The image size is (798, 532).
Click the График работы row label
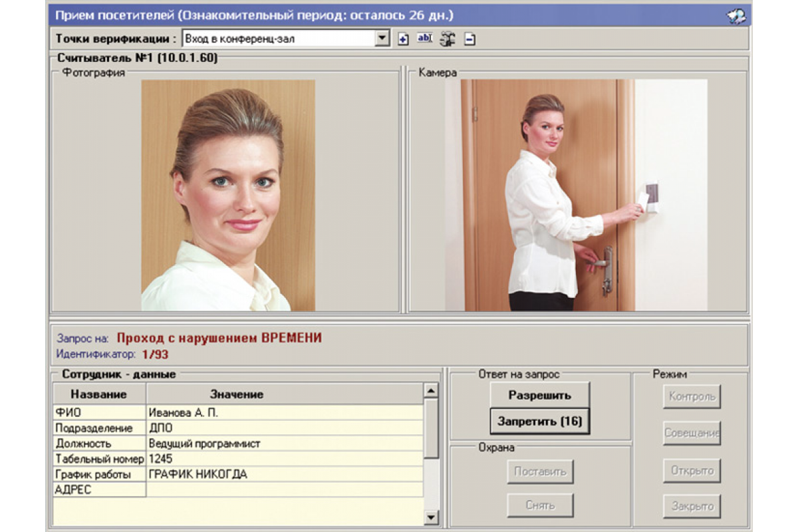click(x=99, y=474)
